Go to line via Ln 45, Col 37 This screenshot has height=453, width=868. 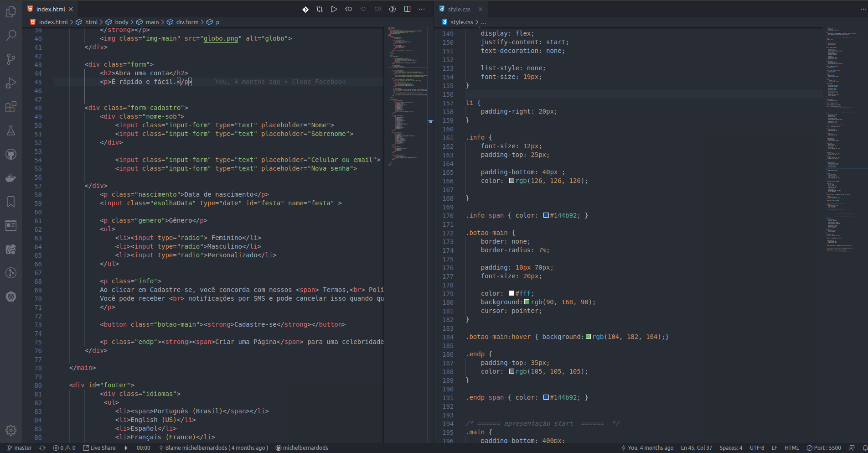697,448
